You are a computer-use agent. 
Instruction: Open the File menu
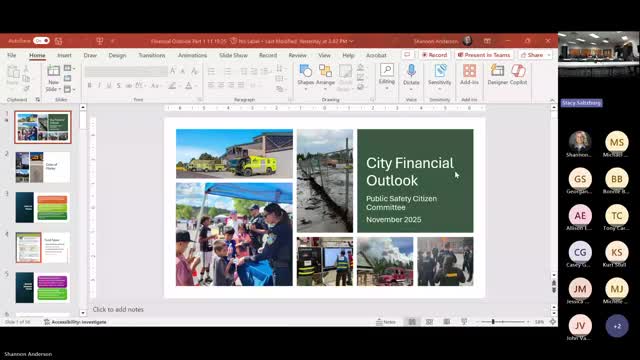(12, 55)
